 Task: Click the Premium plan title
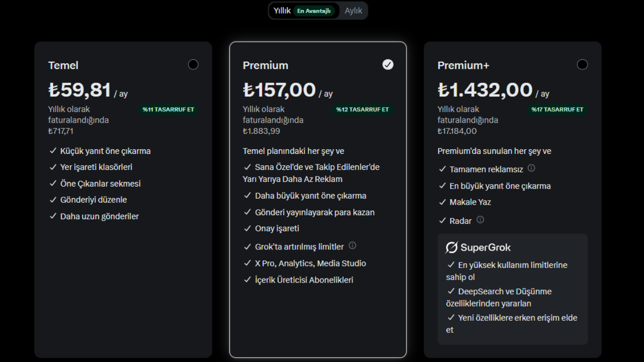point(266,65)
